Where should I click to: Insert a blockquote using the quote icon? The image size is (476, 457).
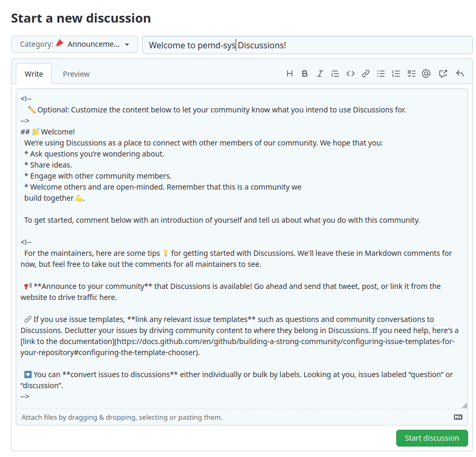tap(335, 74)
